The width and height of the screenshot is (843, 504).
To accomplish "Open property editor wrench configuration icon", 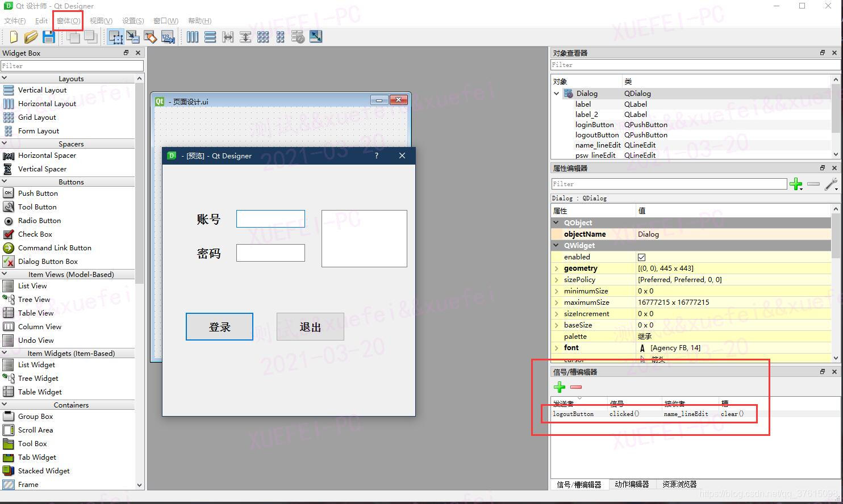I will [x=831, y=184].
